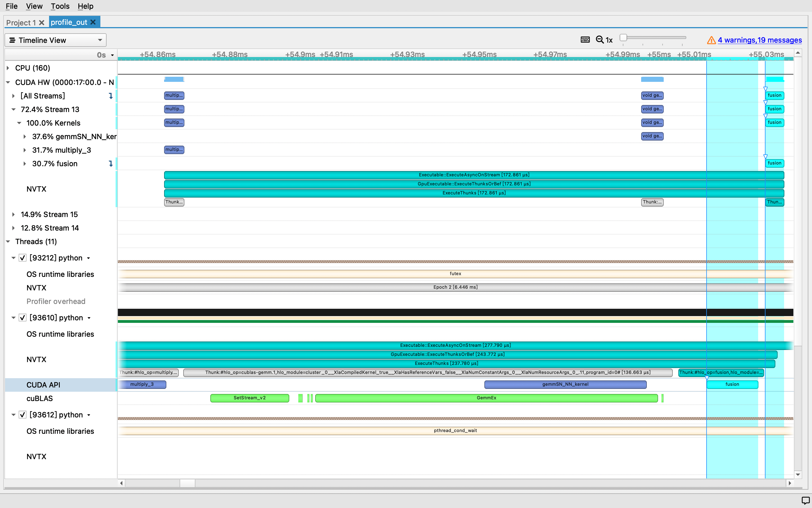This screenshot has width=812, height=508.
Task: Collapse the CUDA HW row
Action: point(8,82)
